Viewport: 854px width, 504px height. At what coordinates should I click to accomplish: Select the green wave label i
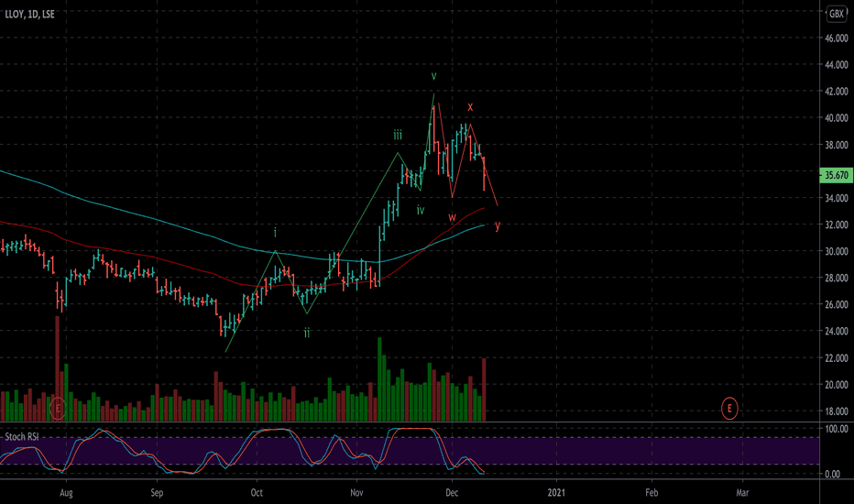275,233
